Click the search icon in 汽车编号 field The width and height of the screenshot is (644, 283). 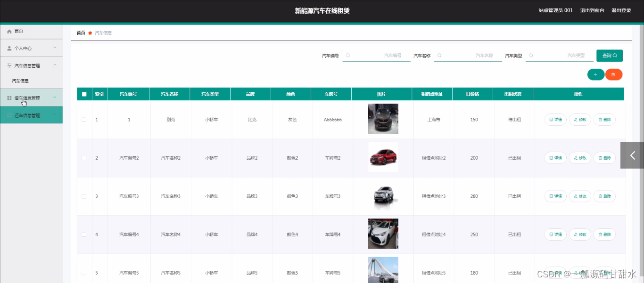(x=348, y=56)
